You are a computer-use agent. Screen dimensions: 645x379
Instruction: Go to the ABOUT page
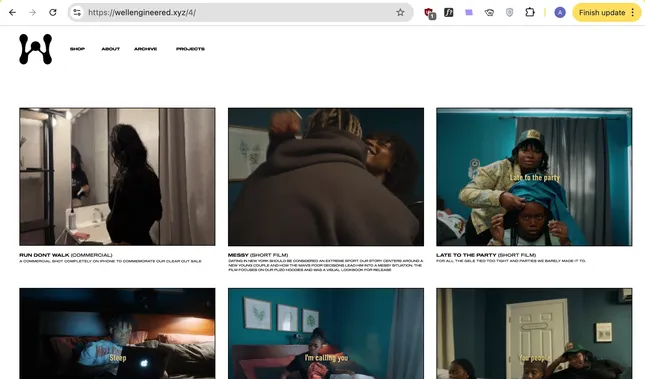point(111,49)
